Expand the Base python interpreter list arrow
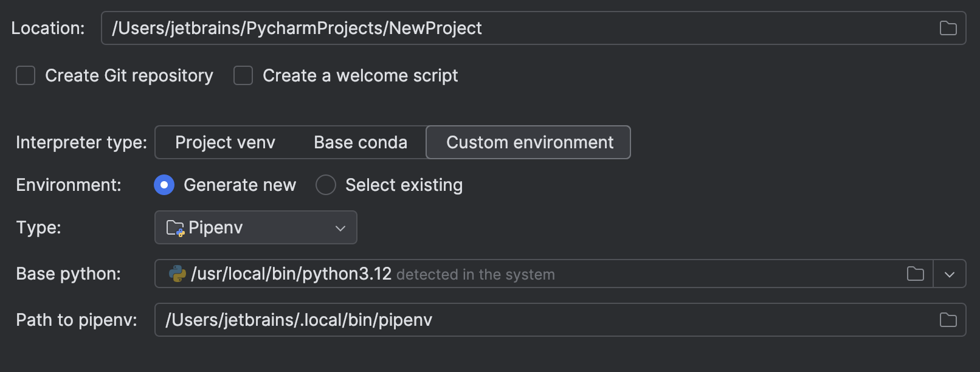Viewport: 980px width, 372px height. click(949, 274)
